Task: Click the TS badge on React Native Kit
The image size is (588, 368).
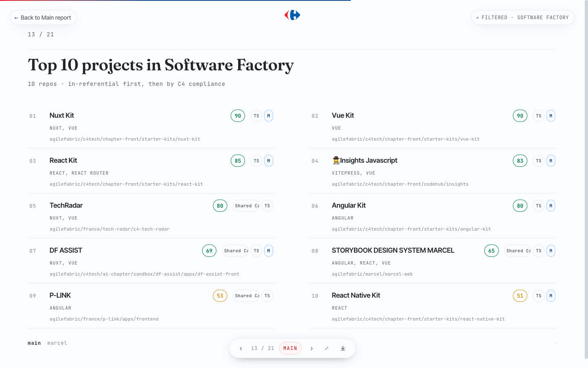Action: click(539, 296)
